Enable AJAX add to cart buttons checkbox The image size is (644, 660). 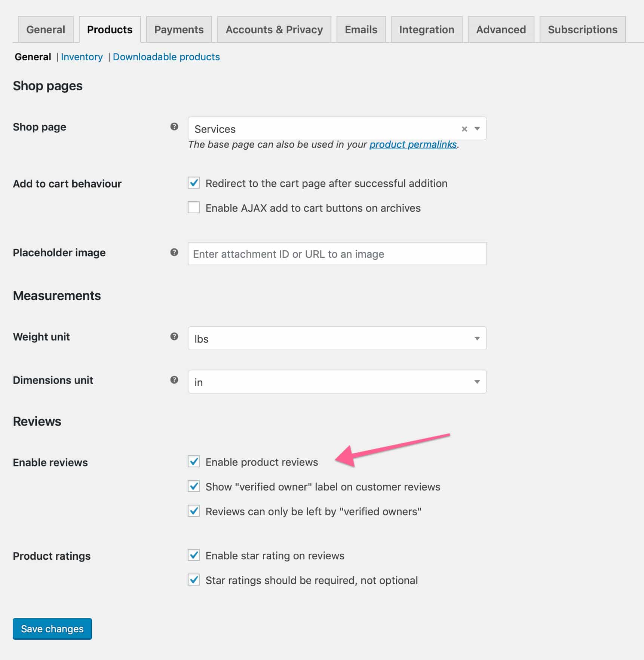tap(194, 208)
